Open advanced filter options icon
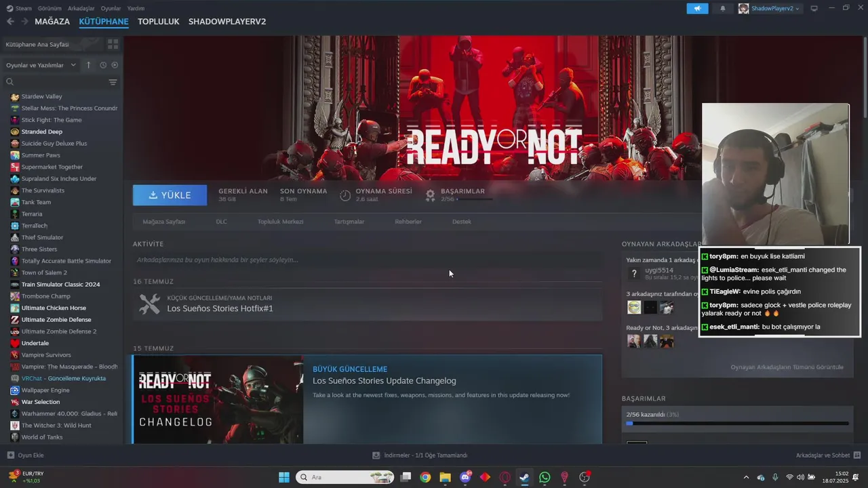 point(113,82)
